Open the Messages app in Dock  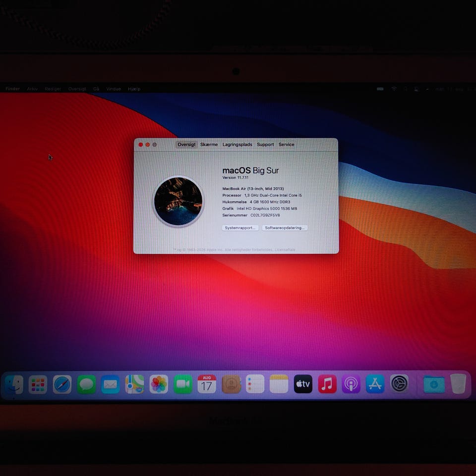(86, 384)
